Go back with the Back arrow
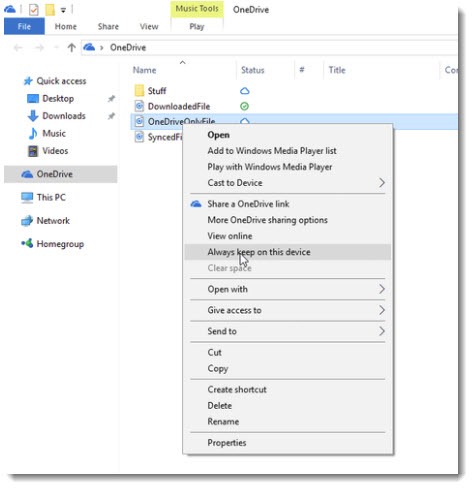Viewport: 473px width, 489px height. point(18,48)
